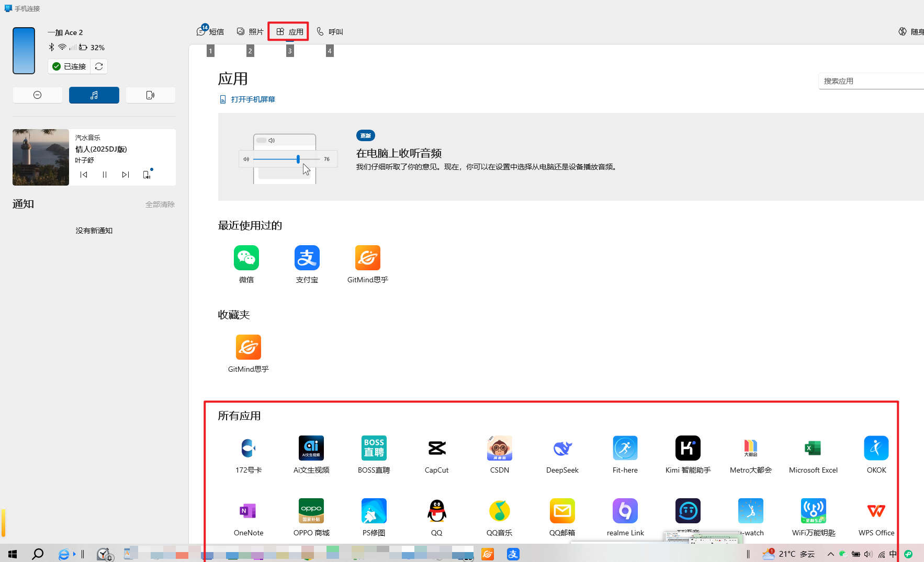
Task: Click the taskbar volume icon
Action: pyautogui.click(x=869, y=554)
